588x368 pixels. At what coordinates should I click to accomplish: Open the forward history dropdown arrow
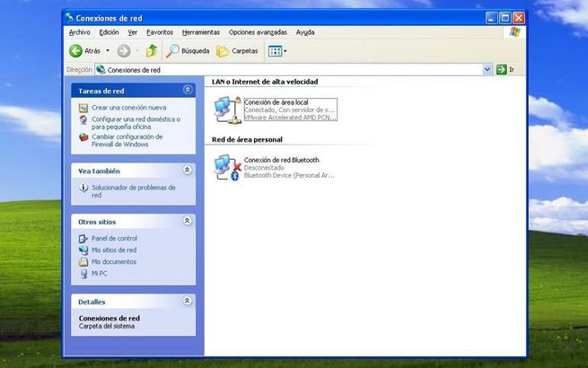[x=137, y=50]
